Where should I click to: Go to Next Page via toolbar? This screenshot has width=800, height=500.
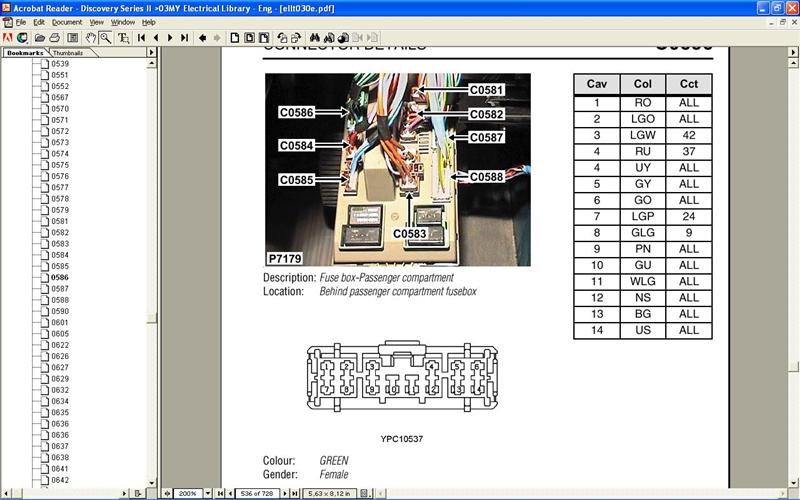tap(170, 38)
